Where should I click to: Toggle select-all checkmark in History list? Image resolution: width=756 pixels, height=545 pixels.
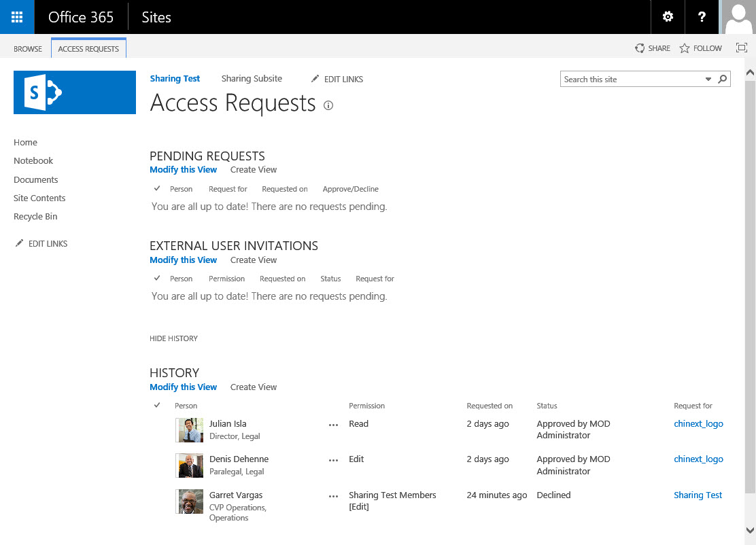[x=157, y=405]
